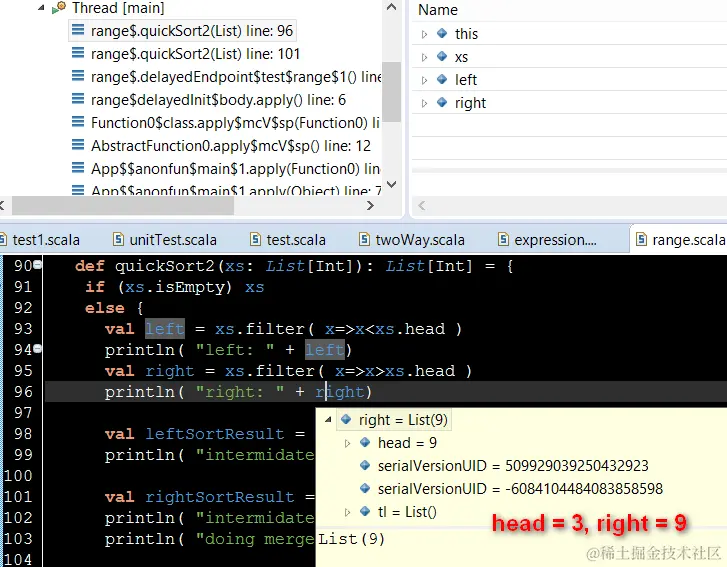
Task: Click line number 96 in the gutter
Action: coord(23,392)
